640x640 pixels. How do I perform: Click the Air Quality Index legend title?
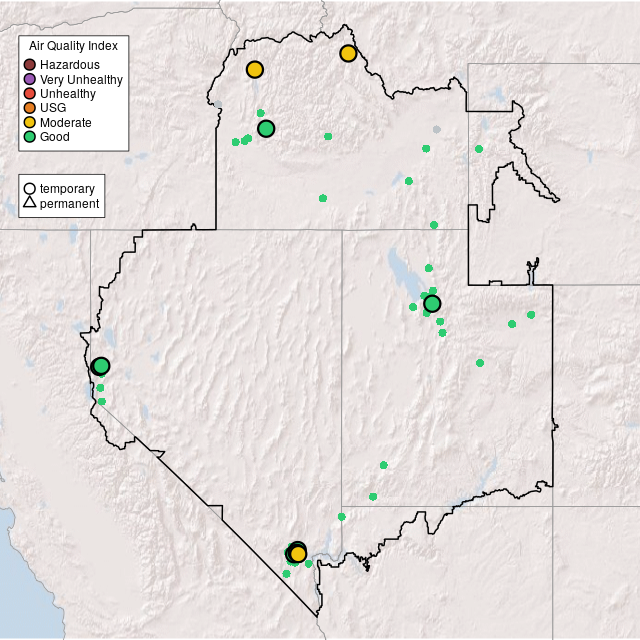74,46
